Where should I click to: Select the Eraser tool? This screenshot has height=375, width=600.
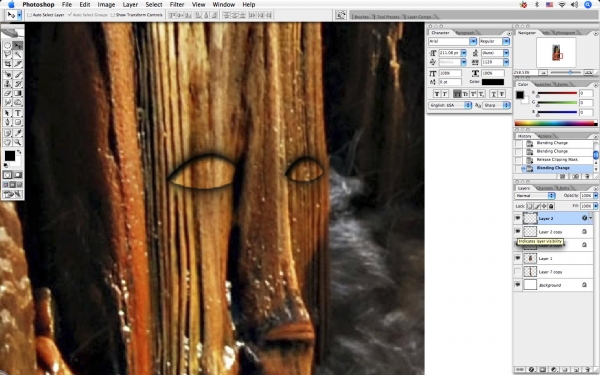coord(7,93)
